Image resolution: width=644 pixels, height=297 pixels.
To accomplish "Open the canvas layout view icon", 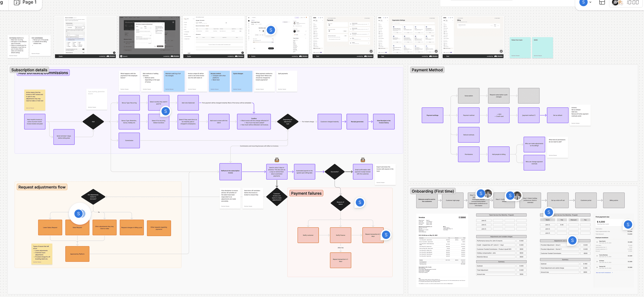I will pyautogui.click(x=602, y=2).
